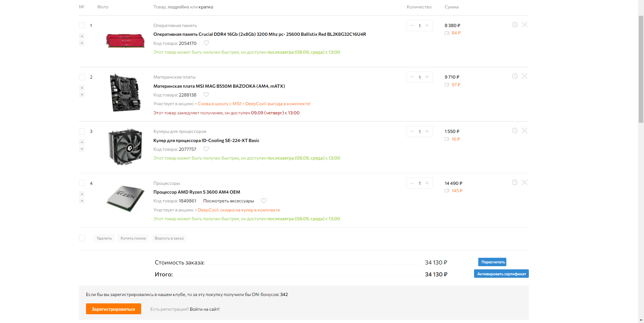Move ID-Cooling cooler down with arrow
The width and height of the screenshot is (644, 323).
pyautogui.click(x=82, y=149)
